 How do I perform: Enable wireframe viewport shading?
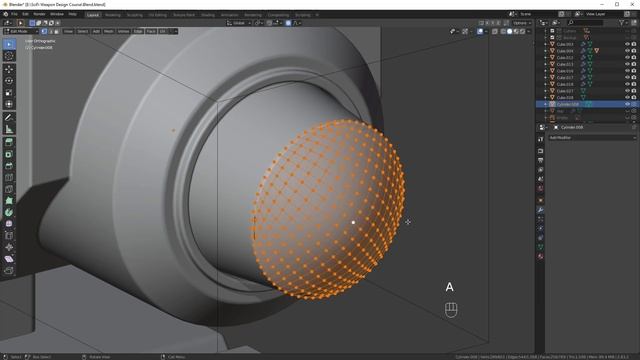click(x=503, y=31)
